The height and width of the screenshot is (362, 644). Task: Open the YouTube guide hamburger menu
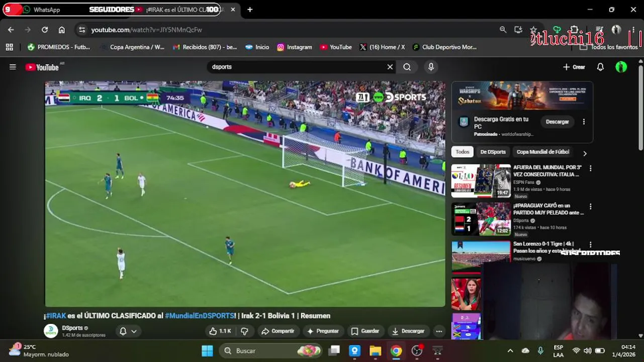coord(13,67)
